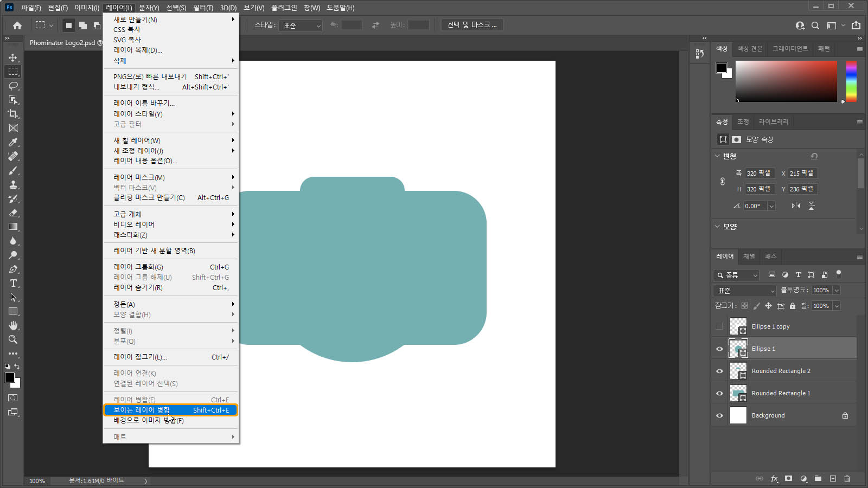Click the X position 215 field
Viewport: 868px width, 488px height.
coord(802,174)
